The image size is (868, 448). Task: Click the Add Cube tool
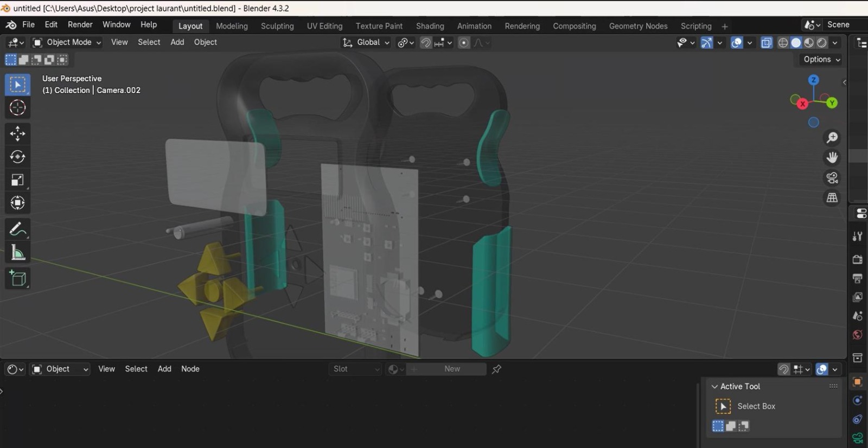17,278
